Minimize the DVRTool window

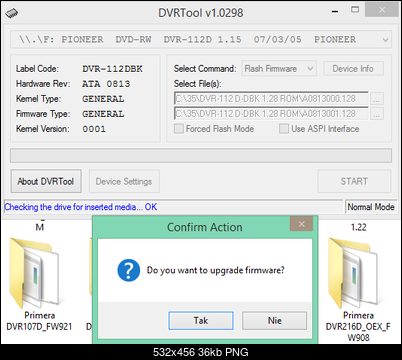click(x=335, y=11)
